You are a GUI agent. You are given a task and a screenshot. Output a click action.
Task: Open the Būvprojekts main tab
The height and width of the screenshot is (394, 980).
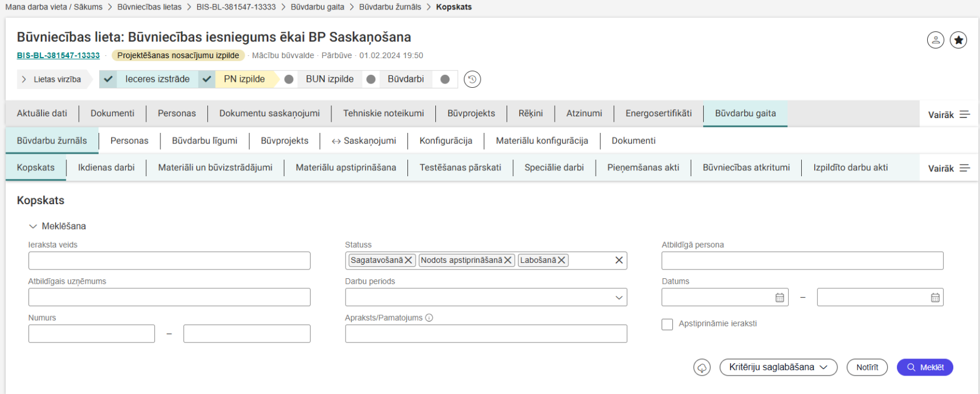[x=471, y=113]
